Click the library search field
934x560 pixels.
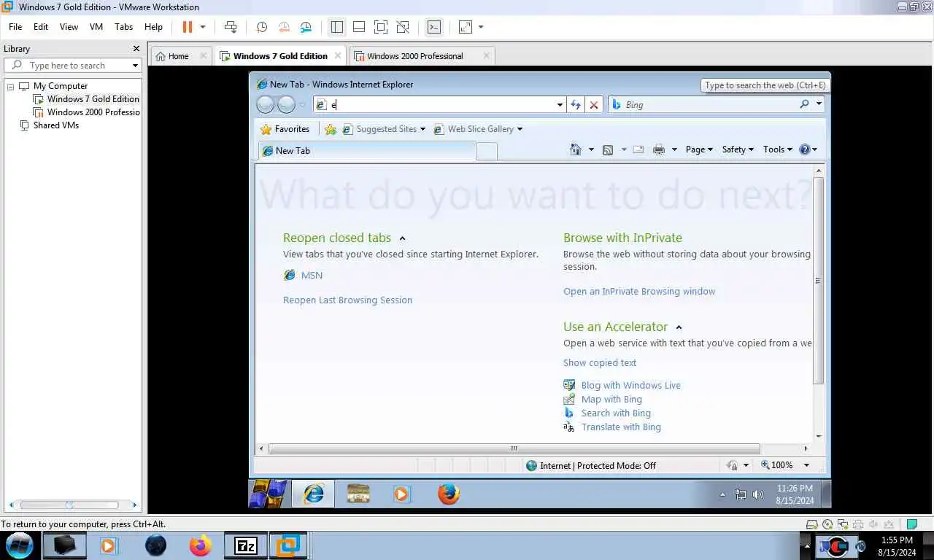[x=72, y=66]
